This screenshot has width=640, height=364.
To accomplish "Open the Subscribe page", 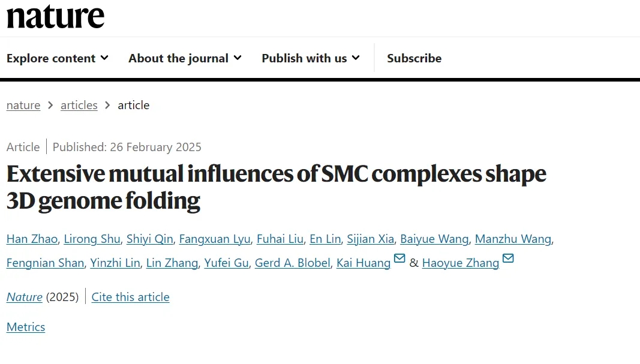I will (x=414, y=58).
